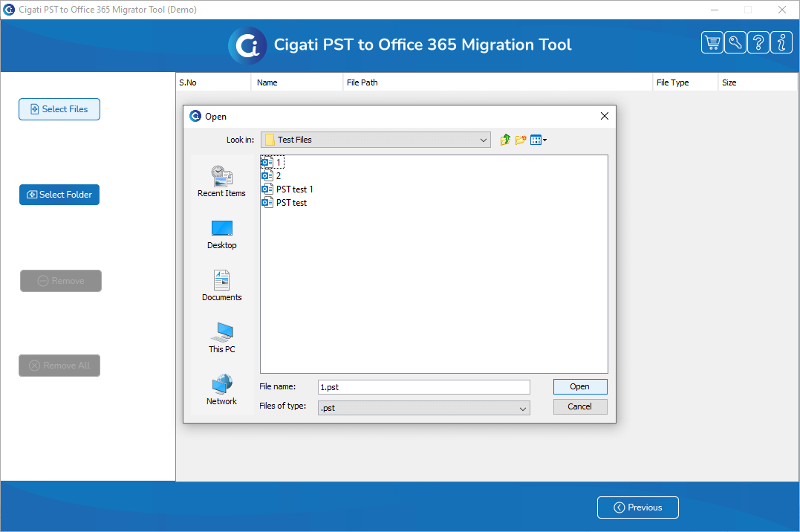Minimize the Cigati application window
The height and width of the screenshot is (532, 800).
point(715,10)
